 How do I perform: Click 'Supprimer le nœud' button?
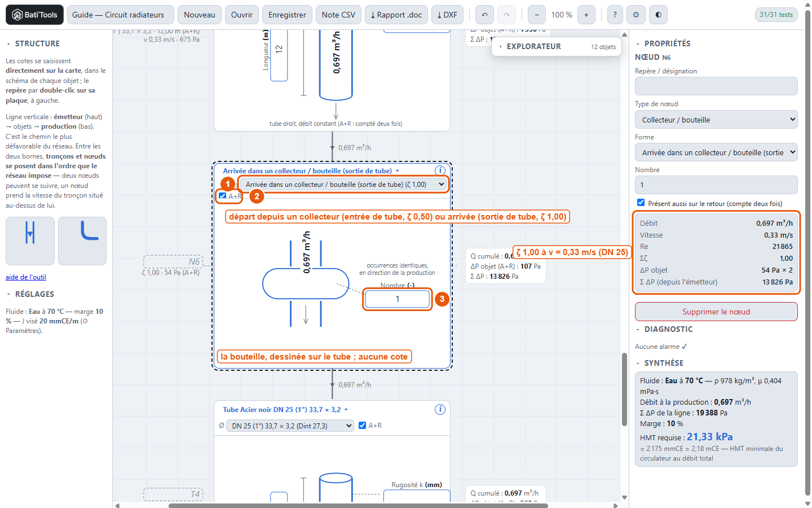pos(716,312)
